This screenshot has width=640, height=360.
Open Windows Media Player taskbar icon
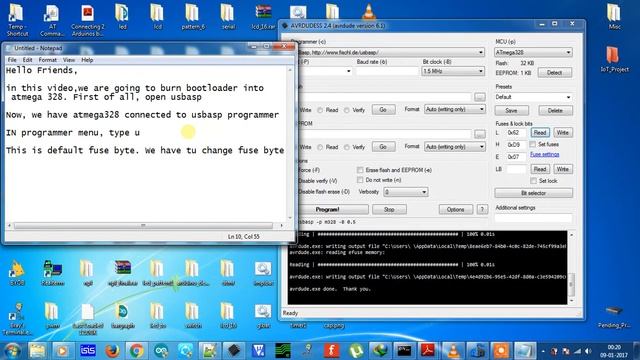pos(62,351)
